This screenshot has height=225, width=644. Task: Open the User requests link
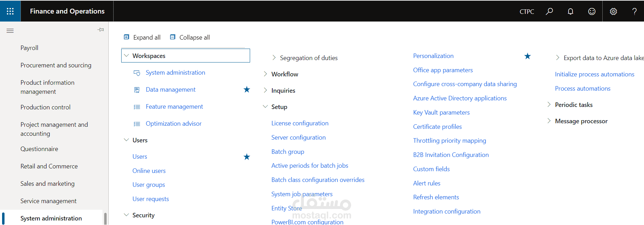coord(151,199)
